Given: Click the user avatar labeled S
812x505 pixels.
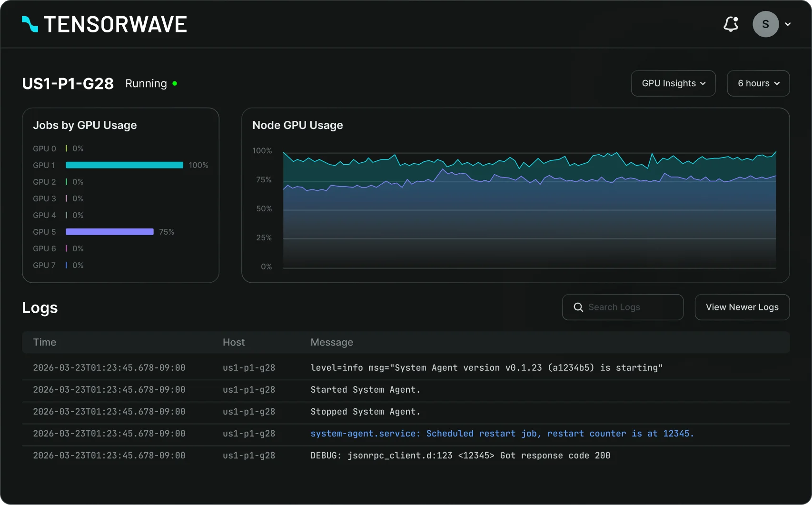Looking at the screenshot, I should pyautogui.click(x=765, y=24).
